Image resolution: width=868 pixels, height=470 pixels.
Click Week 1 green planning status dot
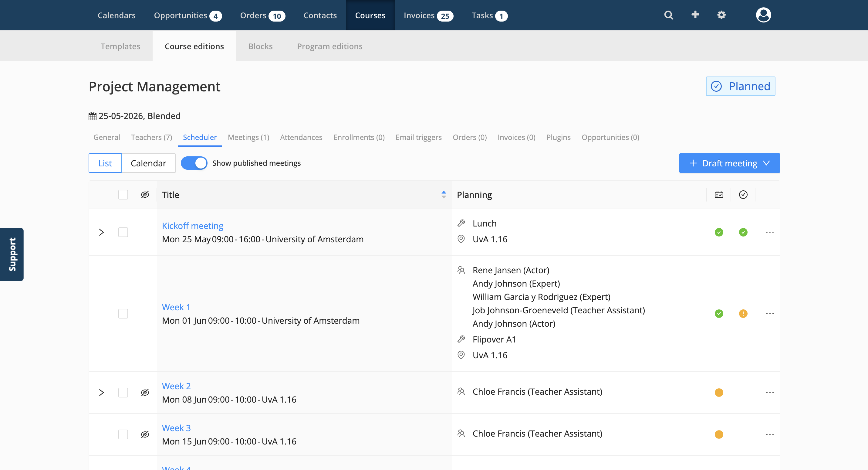click(x=719, y=314)
